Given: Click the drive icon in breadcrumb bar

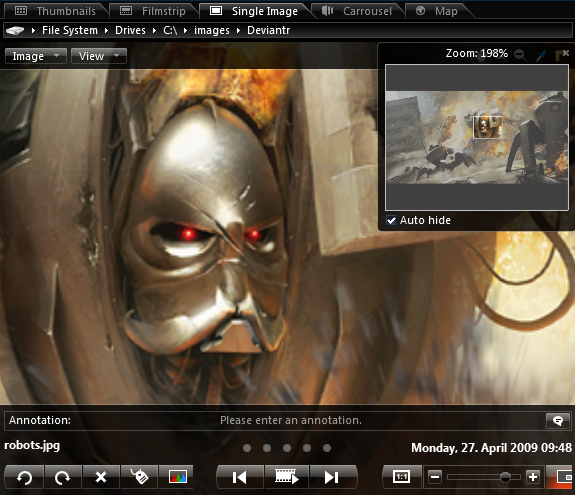Looking at the screenshot, I should click(x=15, y=30).
